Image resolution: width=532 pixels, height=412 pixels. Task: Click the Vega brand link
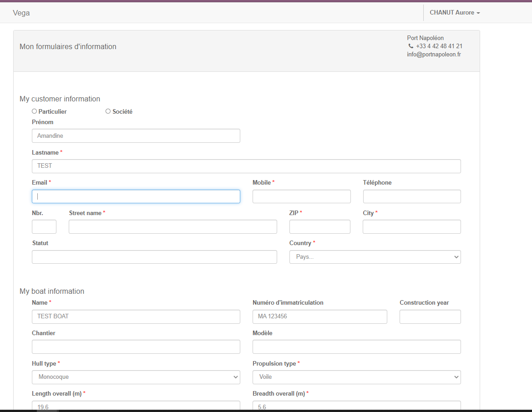point(21,13)
